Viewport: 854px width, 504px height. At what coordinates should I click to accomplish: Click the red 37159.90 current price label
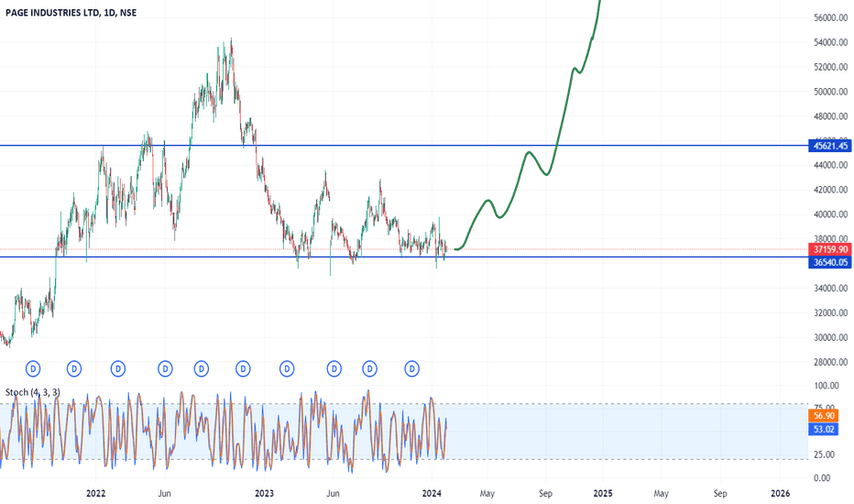(830, 249)
